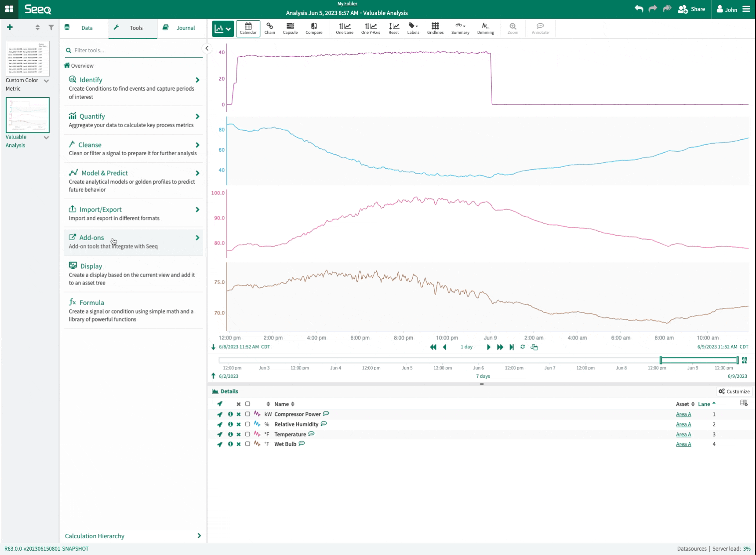Expand Calculation Hierarchy
The image size is (756, 555).
point(133,536)
